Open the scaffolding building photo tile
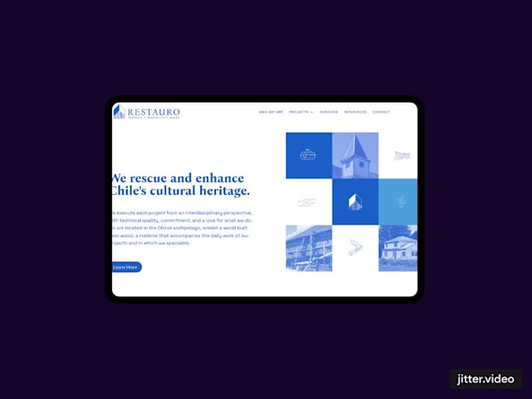Screen dimensions: 532x399 (x=309, y=248)
